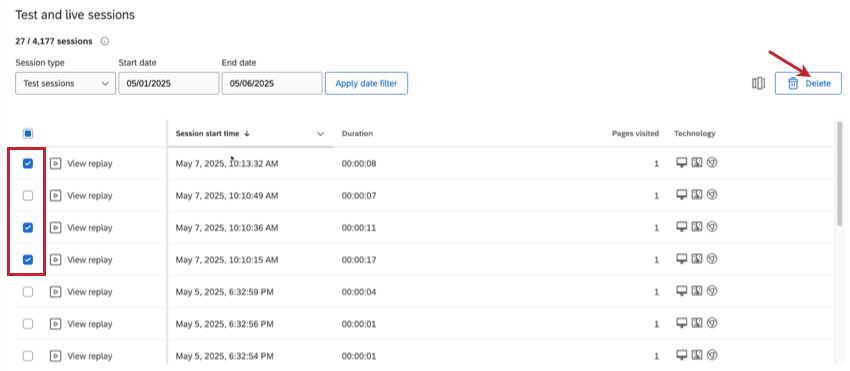View replay for 6:32:59 PM session
Image resolution: width=850 pixels, height=371 pixels.
tap(81, 292)
